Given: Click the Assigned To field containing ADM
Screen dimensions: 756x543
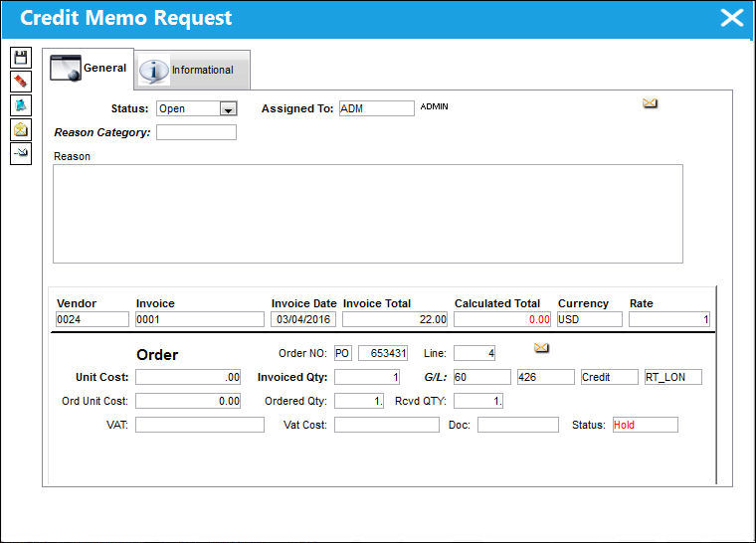Looking at the screenshot, I should (377, 108).
